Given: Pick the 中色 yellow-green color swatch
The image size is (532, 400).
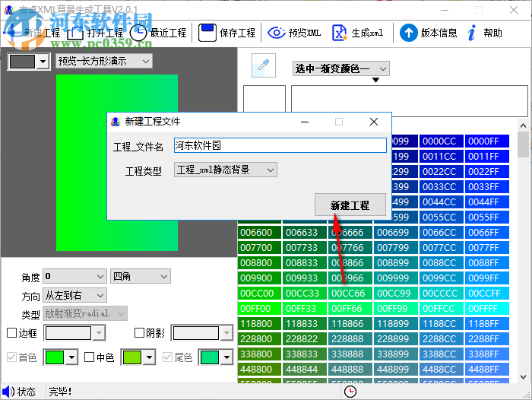Looking at the screenshot, I should click(x=132, y=357).
